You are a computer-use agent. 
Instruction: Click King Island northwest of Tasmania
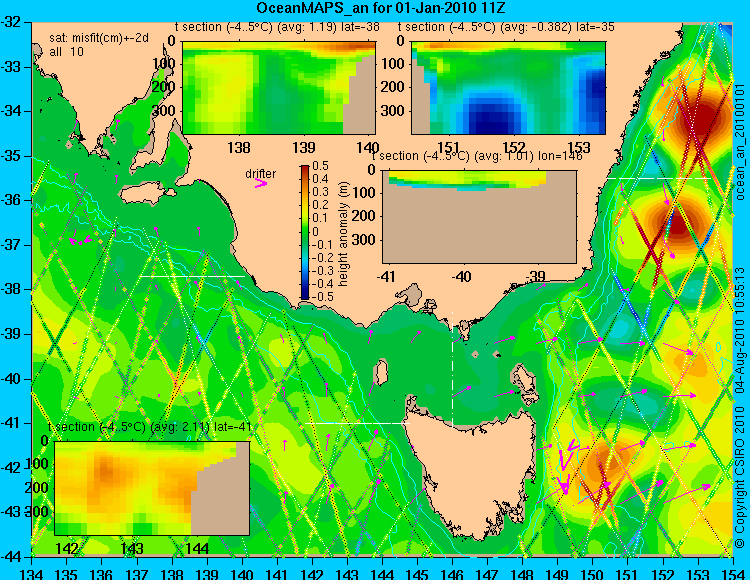(381, 372)
